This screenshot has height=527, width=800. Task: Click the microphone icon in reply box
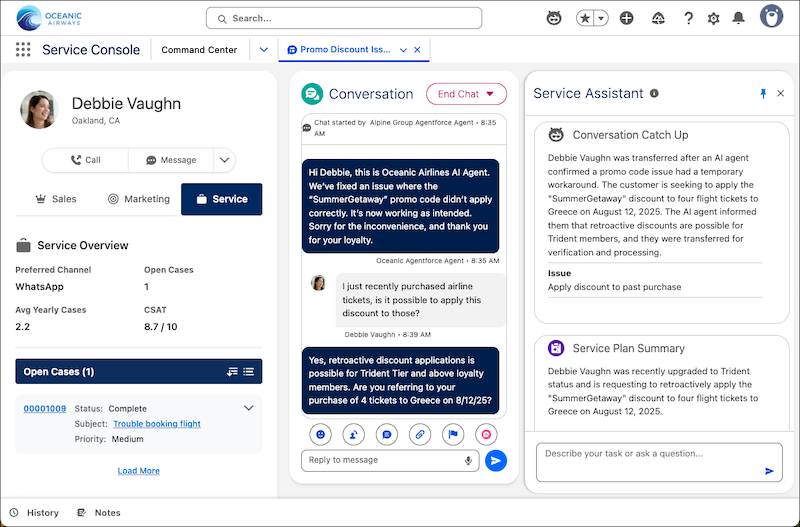click(468, 461)
